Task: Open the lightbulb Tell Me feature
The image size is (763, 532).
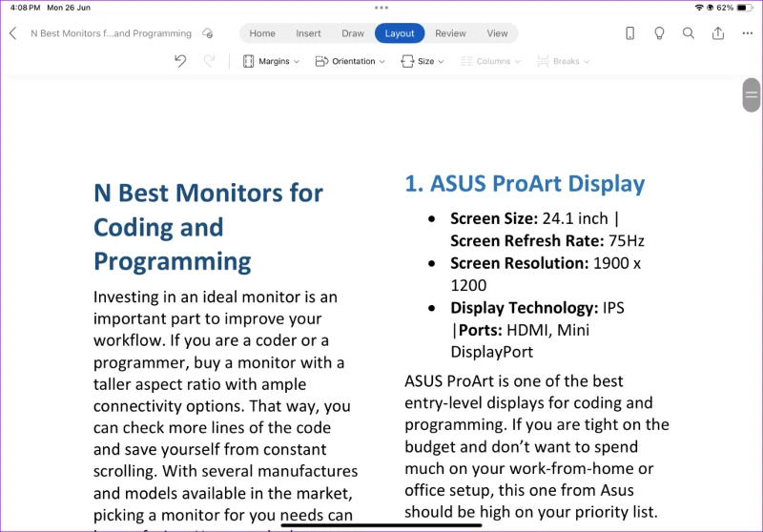Action: pyautogui.click(x=659, y=33)
